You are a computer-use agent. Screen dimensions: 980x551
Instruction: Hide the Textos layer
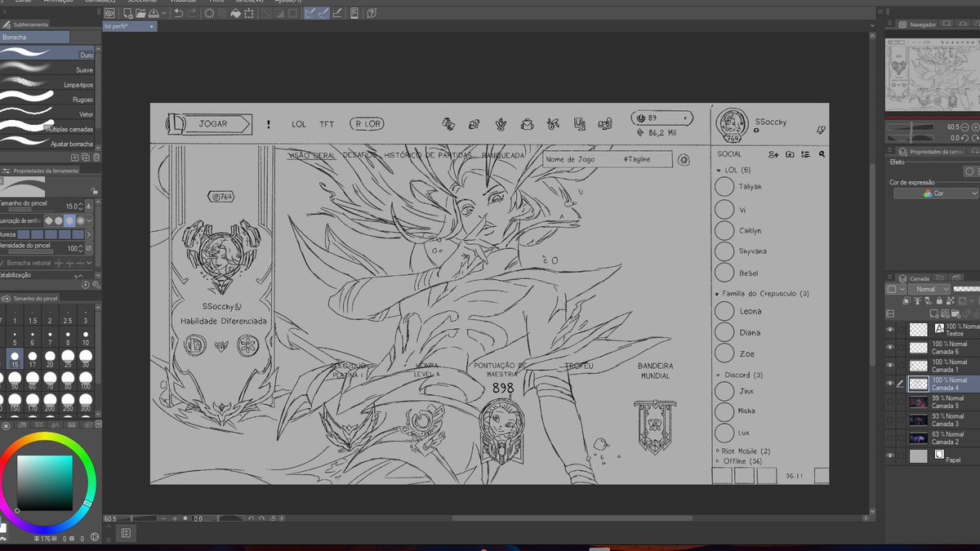pyautogui.click(x=890, y=329)
